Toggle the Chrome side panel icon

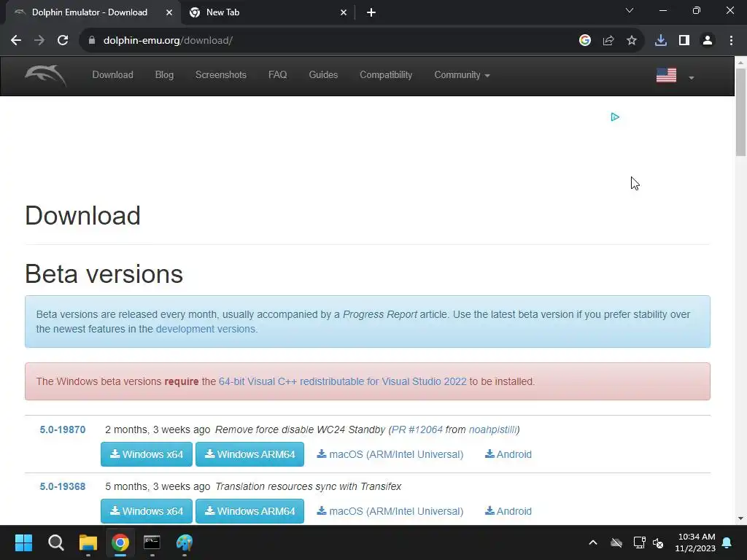[x=684, y=41]
